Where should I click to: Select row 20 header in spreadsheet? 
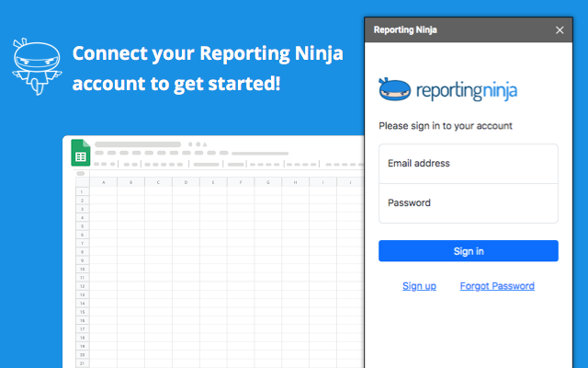(x=82, y=355)
